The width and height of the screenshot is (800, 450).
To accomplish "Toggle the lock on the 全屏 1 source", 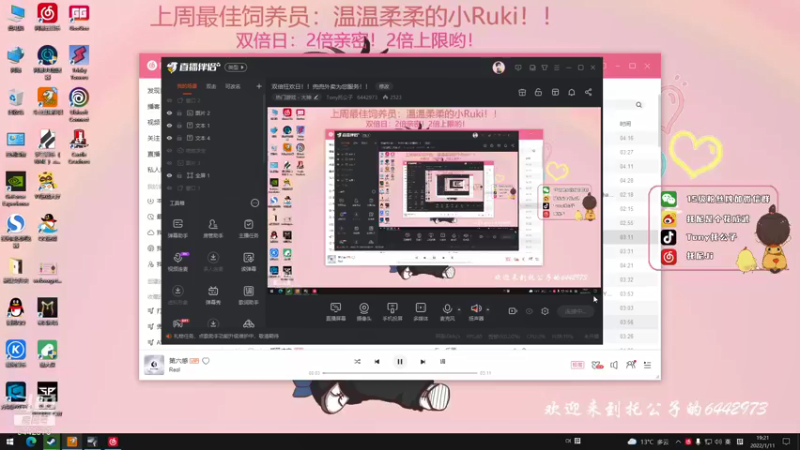I will [x=180, y=175].
